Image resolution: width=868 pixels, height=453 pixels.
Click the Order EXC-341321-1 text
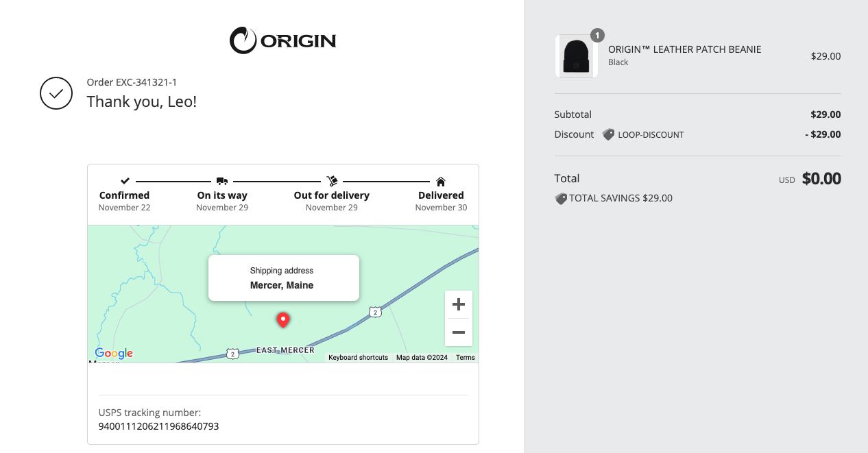(x=132, y=82)
